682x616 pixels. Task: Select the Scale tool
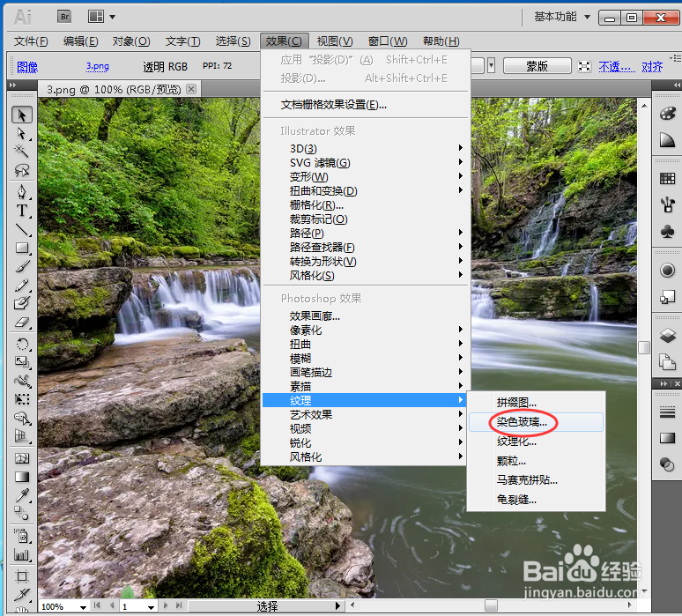(x=22, y=362)
